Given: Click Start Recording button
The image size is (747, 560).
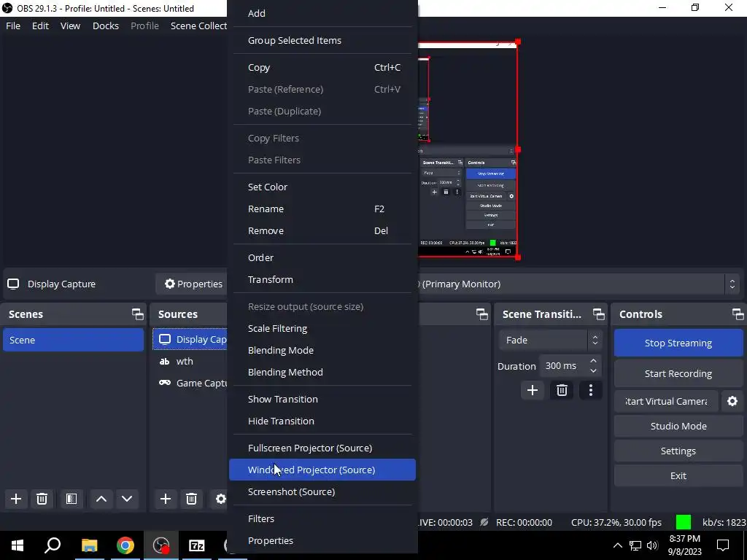Looking at the screenshot, I should [678, 373].
